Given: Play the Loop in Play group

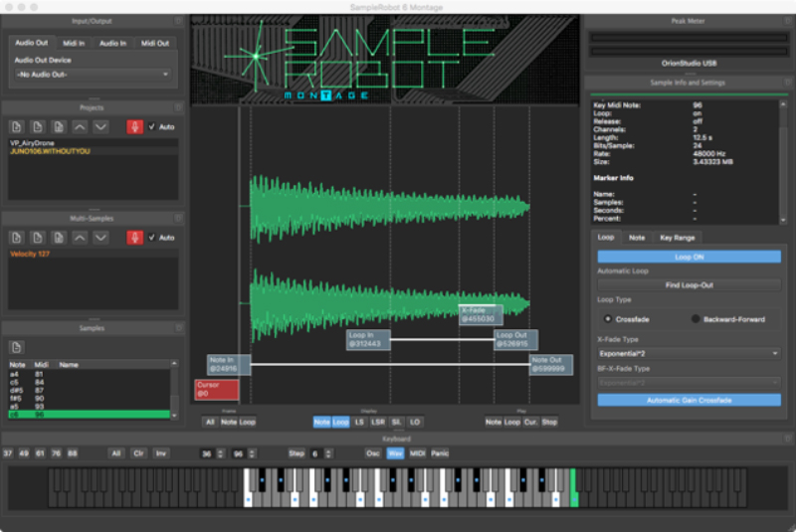Looking at the screenshot, I should pos(511,422).
